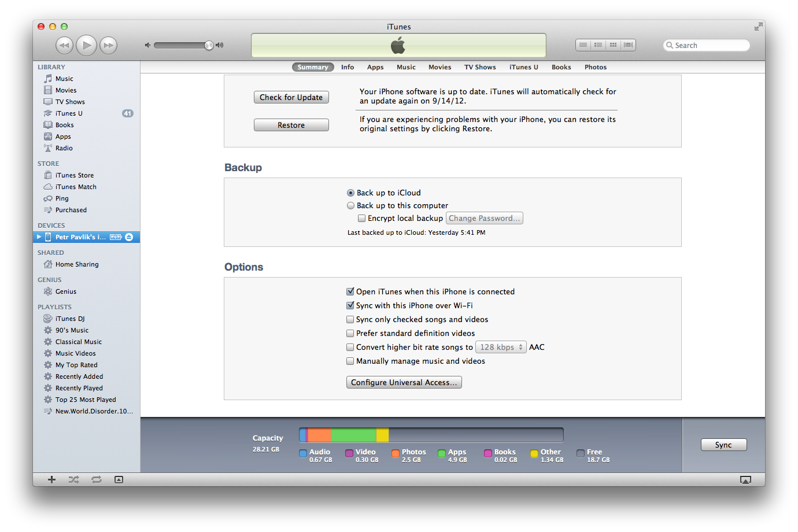The height and width of the screenshot is (532, 798).
Task: Switch to Cover Flow view icon
Action: (628, 45)
